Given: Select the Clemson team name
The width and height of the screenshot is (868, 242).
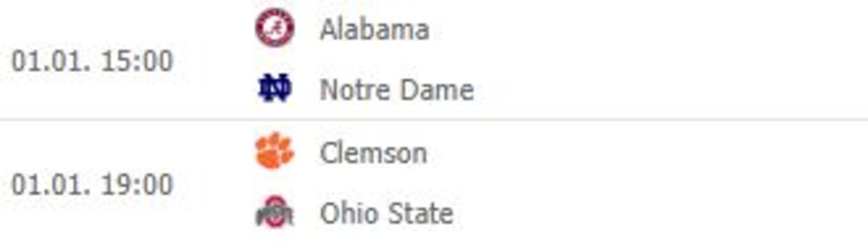Looking at the screenshot, I should tap(373, 153).
